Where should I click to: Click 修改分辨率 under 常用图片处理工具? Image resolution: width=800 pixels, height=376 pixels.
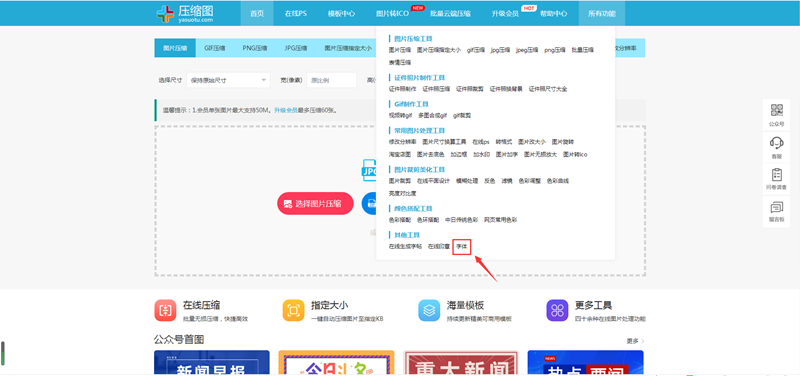tap(402, 141)
